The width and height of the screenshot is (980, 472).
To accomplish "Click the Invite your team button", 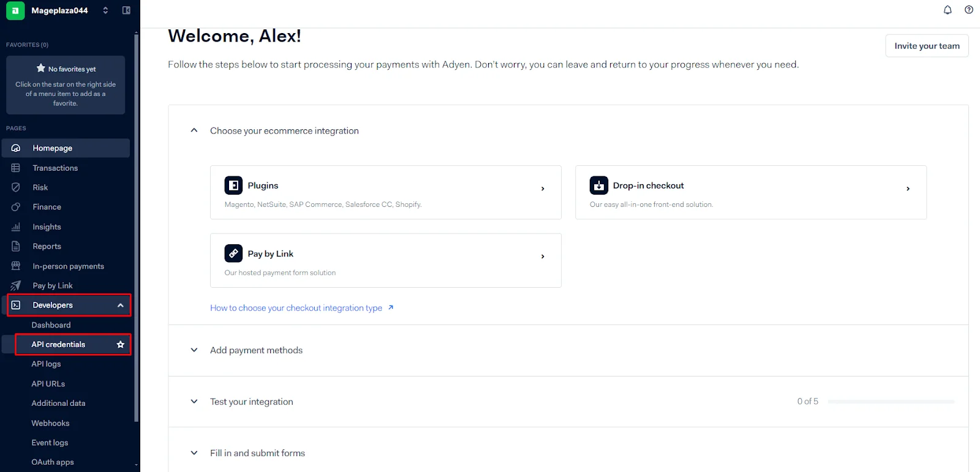I will point(927,46).
